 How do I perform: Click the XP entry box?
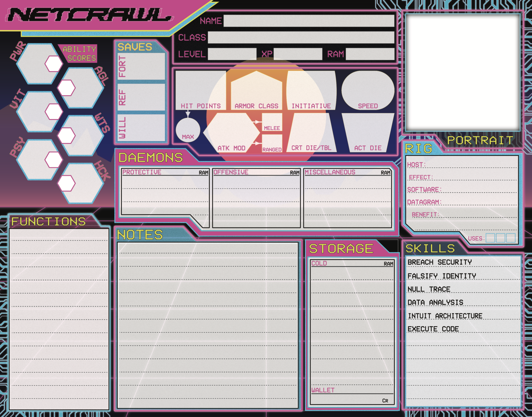tap(298, 54)
